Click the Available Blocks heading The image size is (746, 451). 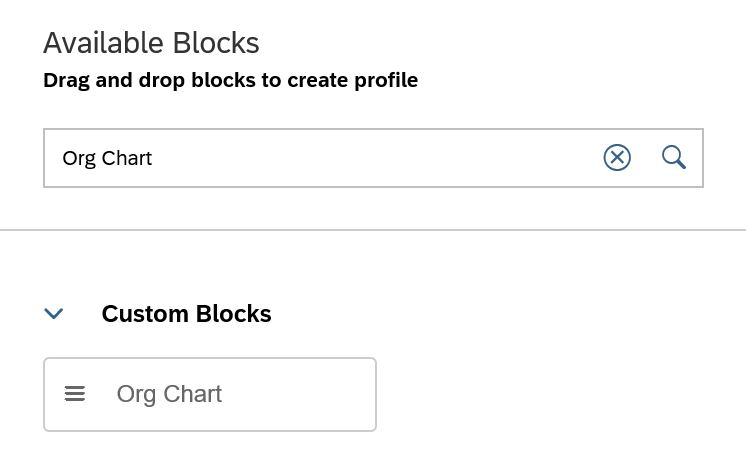pos(151,43)
